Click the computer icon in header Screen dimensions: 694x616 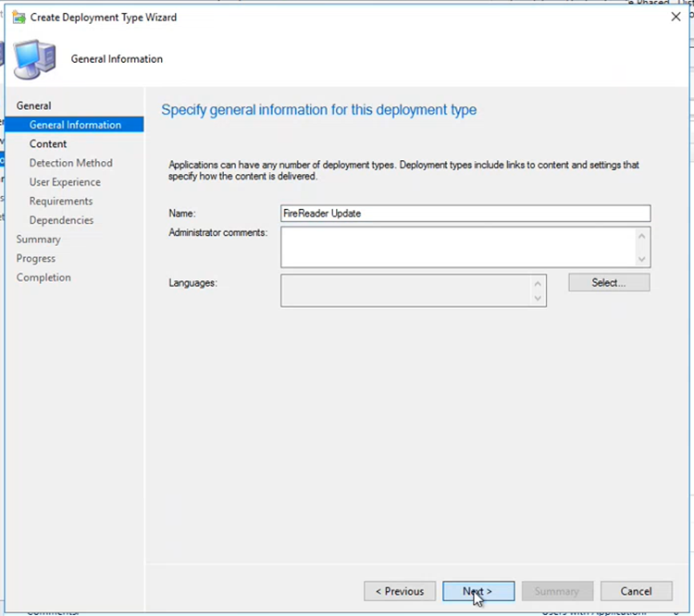34,59
